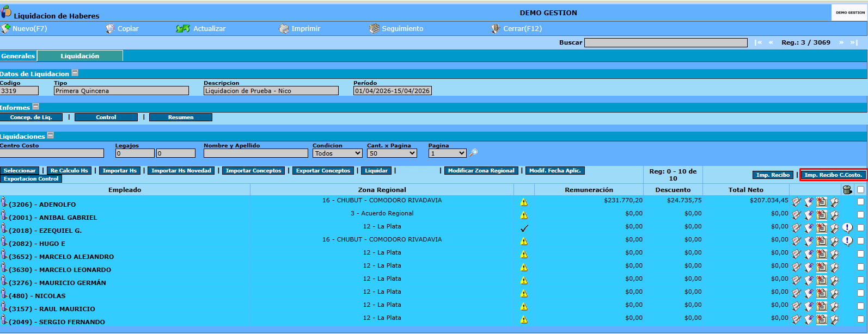The height and width of the screenshot is (334, 868).
Task: Collapse the Liquidaciones section
Action: click(x=50, y=135)
